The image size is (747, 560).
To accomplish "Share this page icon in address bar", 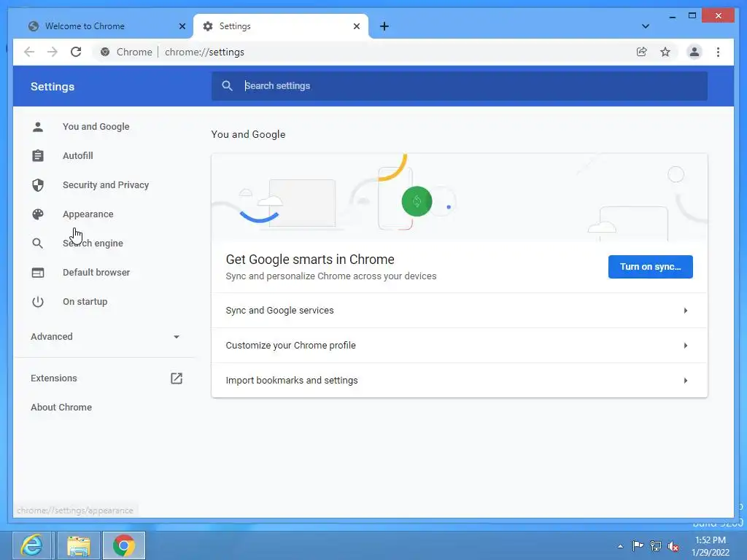I will click(642, 52).
